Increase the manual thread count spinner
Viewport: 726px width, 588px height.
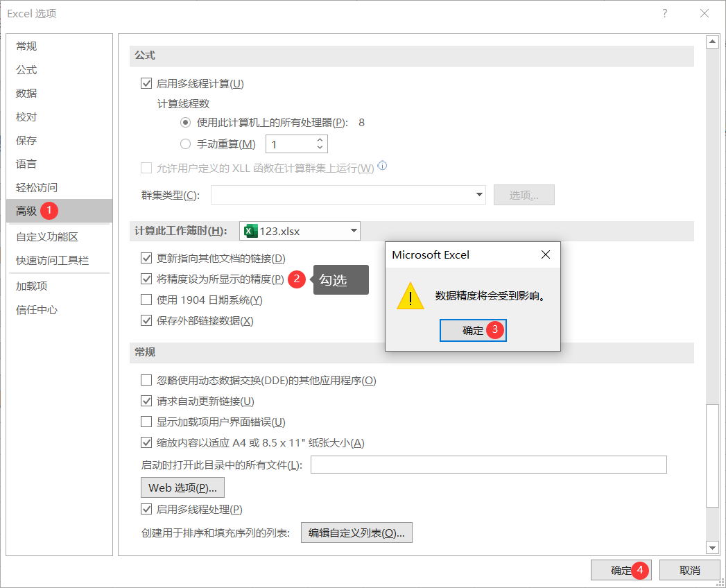(x=320, y=140)
